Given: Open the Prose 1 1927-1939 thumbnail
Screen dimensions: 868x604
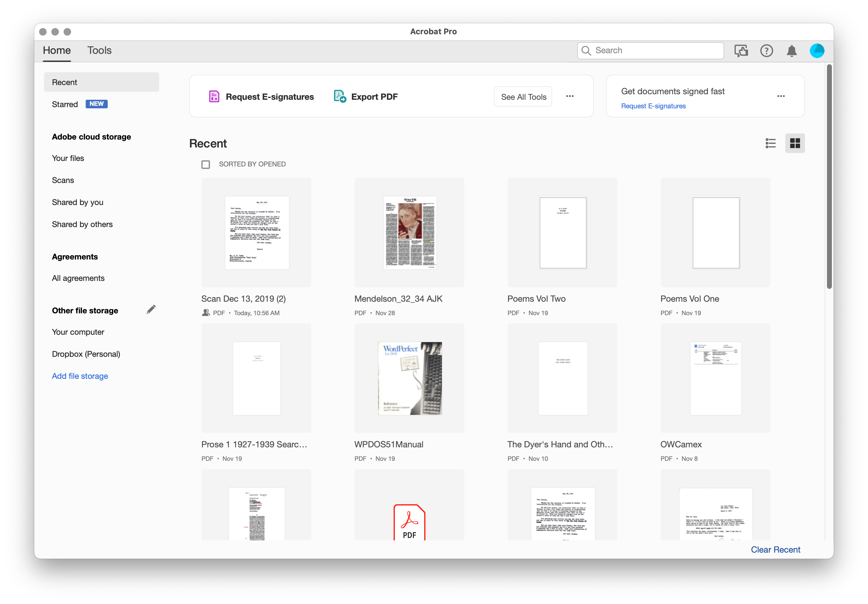Looking at the screenshot, I should pos(257,378).
